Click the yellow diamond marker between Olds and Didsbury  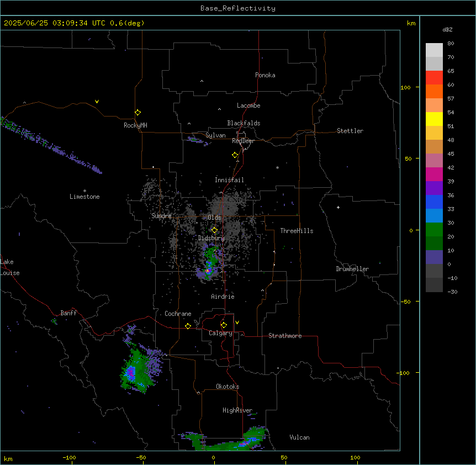coord(214,230)
